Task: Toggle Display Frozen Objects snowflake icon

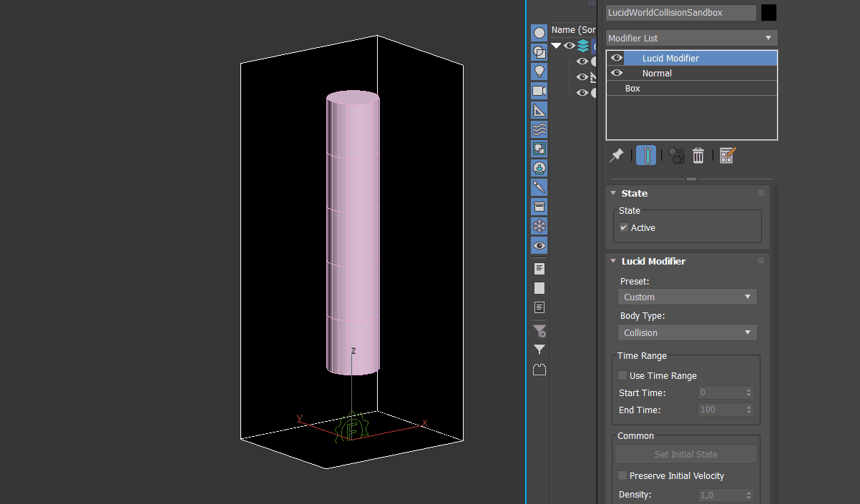Action: coord(539,226)
